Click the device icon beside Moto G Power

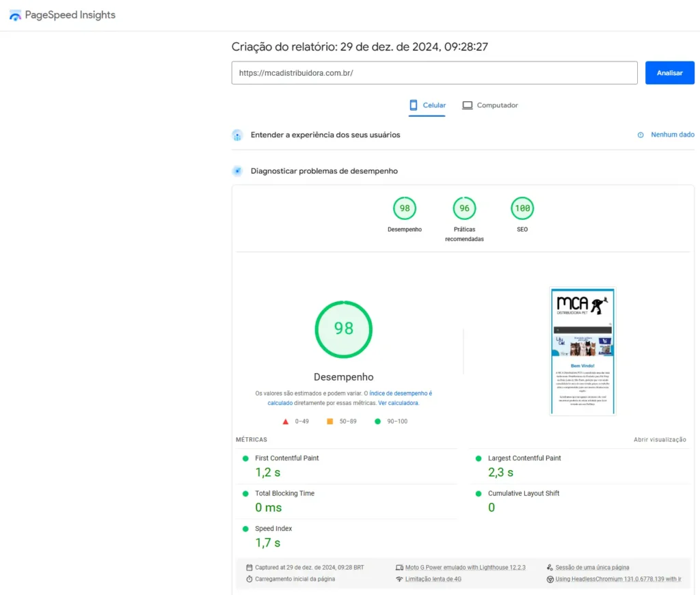399,568
